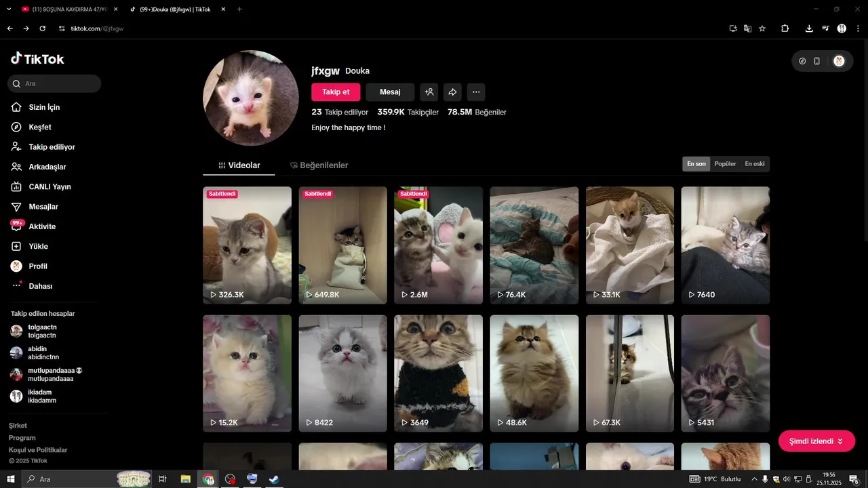Click 359.9K Takipçiler followers count
868x488 pixels.
tap(408, 112)
